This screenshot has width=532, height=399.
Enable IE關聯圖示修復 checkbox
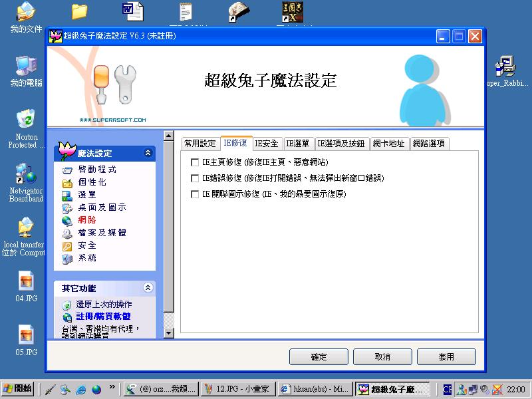pos(195,194)
